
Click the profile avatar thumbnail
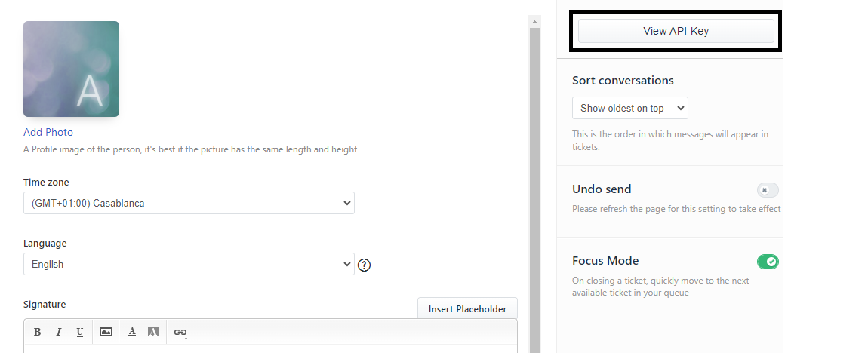click(71, 69)
